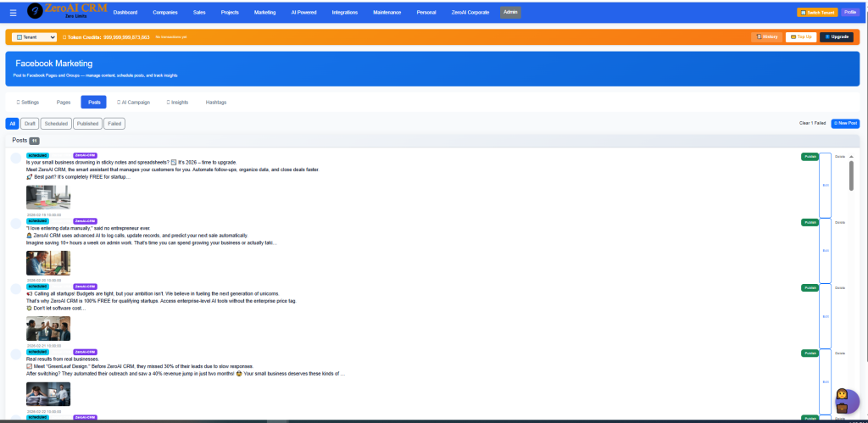This screenshot has height=423, width=868.
Task: Publish the sticky notes post
Action: pyautogui.click(x=810, y=157)
